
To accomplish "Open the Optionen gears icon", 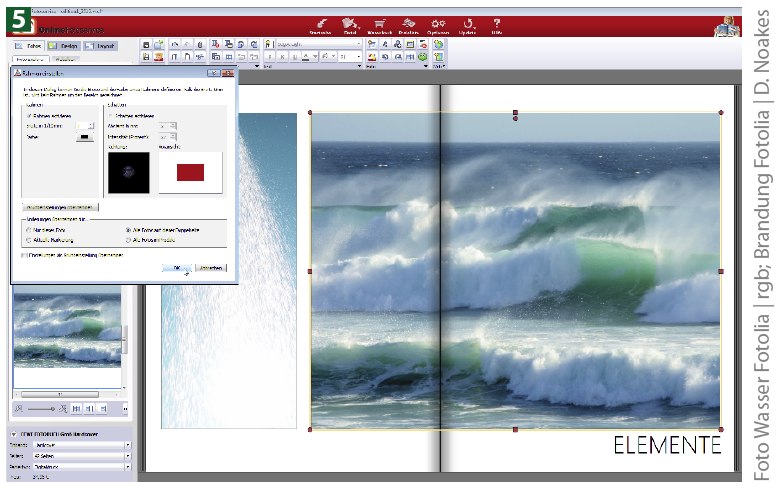I will coord(438,26).
